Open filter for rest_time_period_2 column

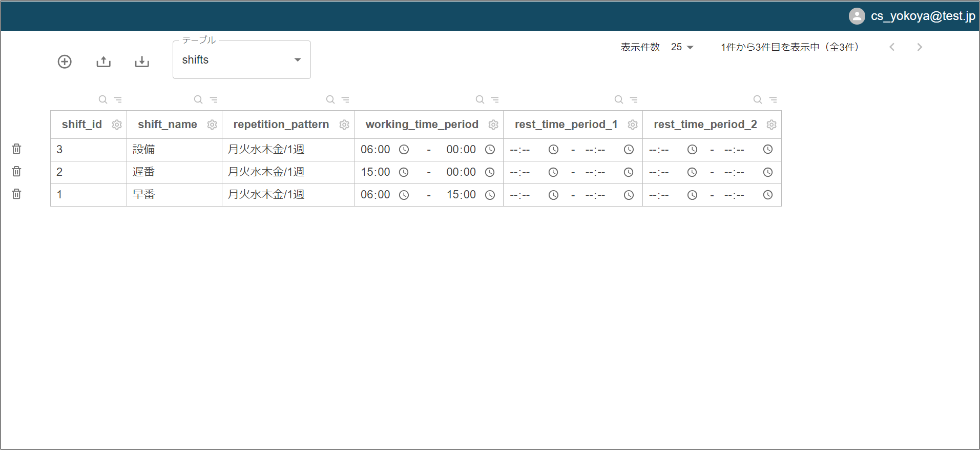(x=773, y=99)
